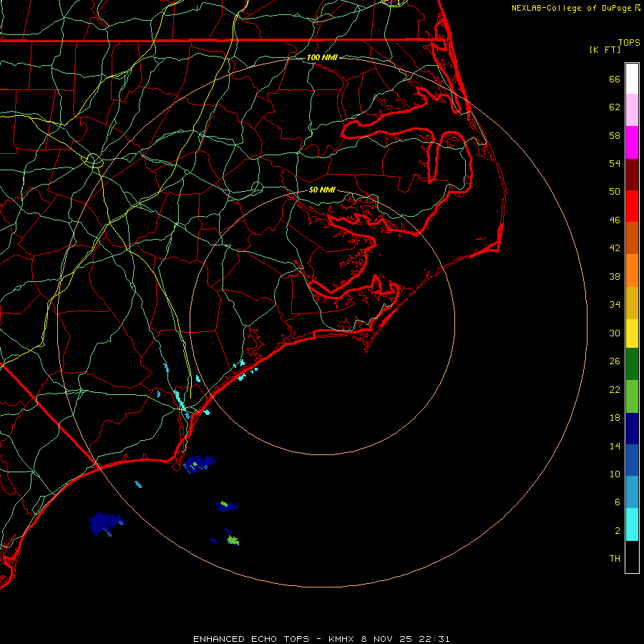Click the light pink 62 kft swatch
Image resolution: width=644 pixels, height=644 pixels.
[632, 109]
